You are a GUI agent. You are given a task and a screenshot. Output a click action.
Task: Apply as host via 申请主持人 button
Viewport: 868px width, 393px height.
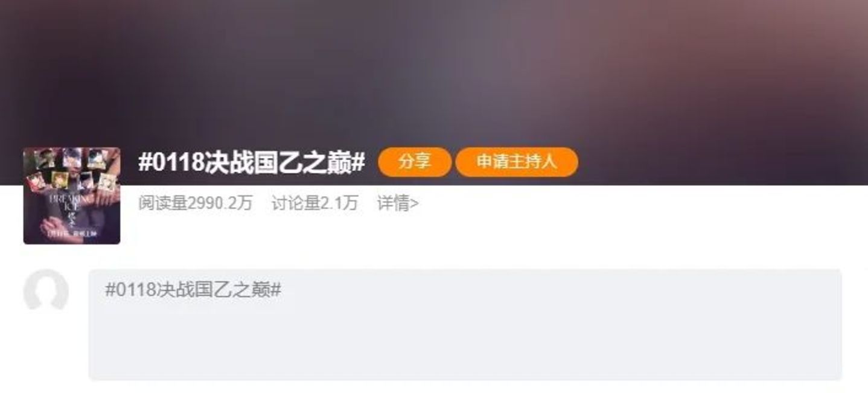click(517, 162)
